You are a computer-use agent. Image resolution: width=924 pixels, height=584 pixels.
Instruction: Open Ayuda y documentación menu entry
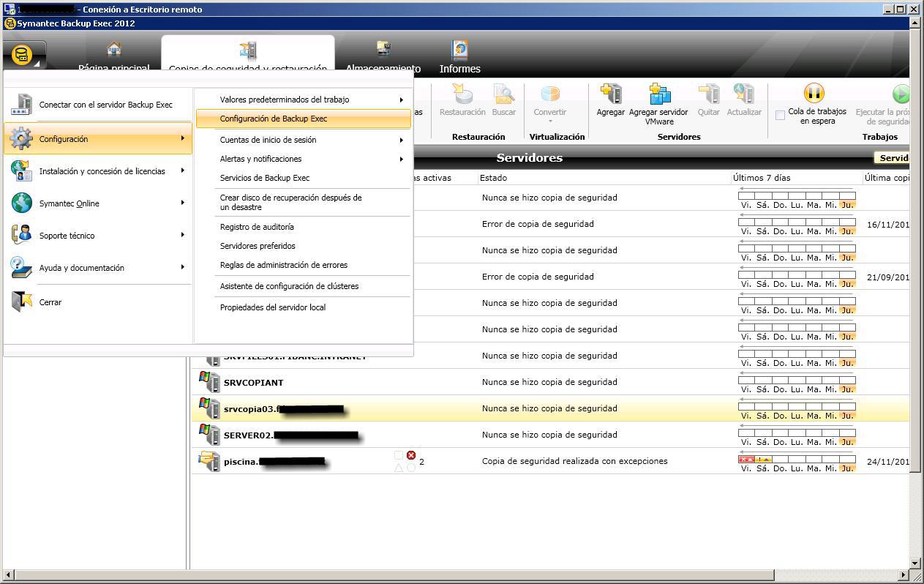(x=98, y=268)
